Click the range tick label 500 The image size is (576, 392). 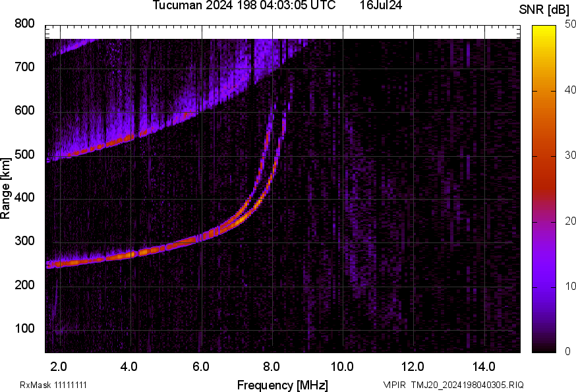(24, 154)
